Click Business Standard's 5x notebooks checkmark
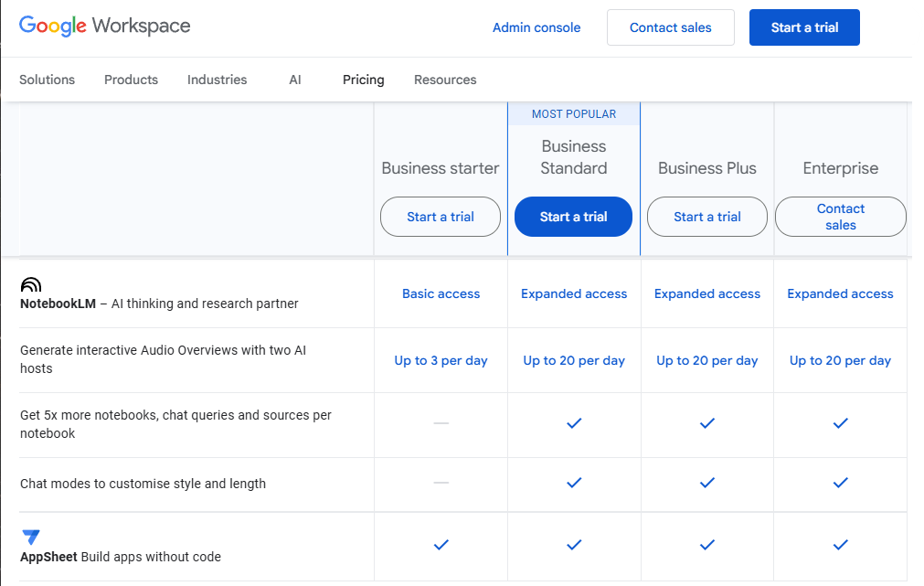This screenshot has width=924, height=586. tap(573, 423)
